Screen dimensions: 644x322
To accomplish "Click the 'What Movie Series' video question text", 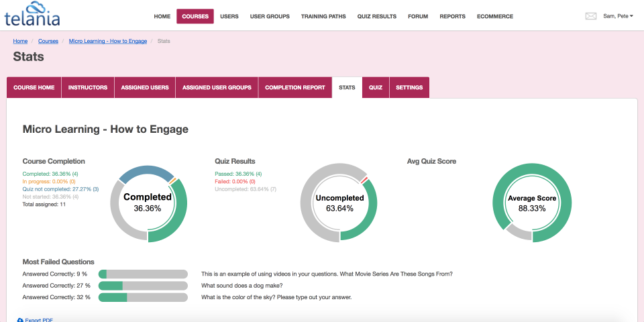I will click(x=327, y=274).
